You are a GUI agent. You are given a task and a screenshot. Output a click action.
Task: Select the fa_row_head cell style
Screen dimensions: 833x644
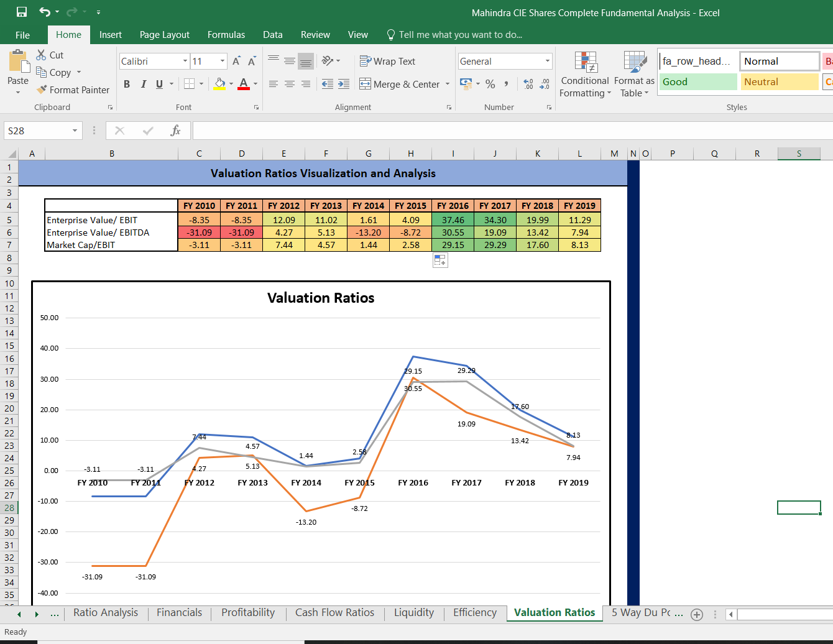697,61
